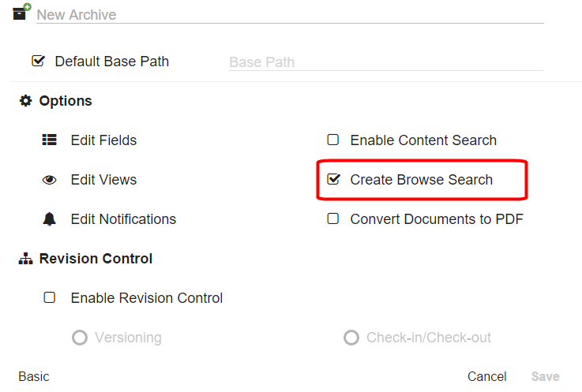Click the Revision Control hierarchy icon
Image resolution: width=582 pixels, height=392 pixels.
click(x=25, y=259)
